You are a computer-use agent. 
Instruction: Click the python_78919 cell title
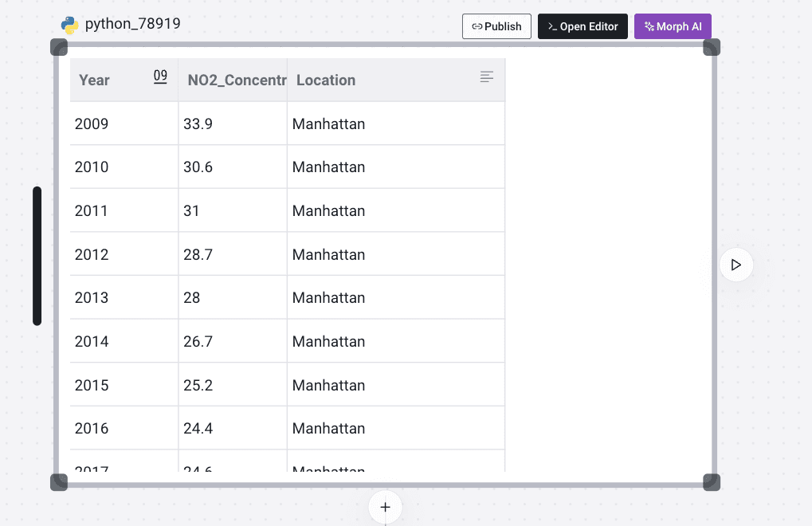pyautogui.click(x=132, y=25)
